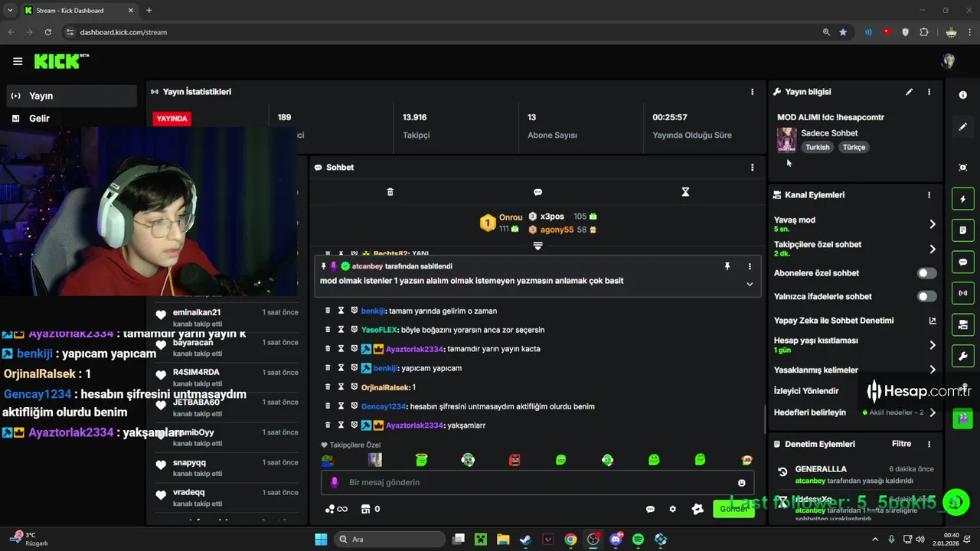The width and height of the screenshot is (980, 551).
Task: Send the message with Gönder button
Action: click(x=733, y=509)
